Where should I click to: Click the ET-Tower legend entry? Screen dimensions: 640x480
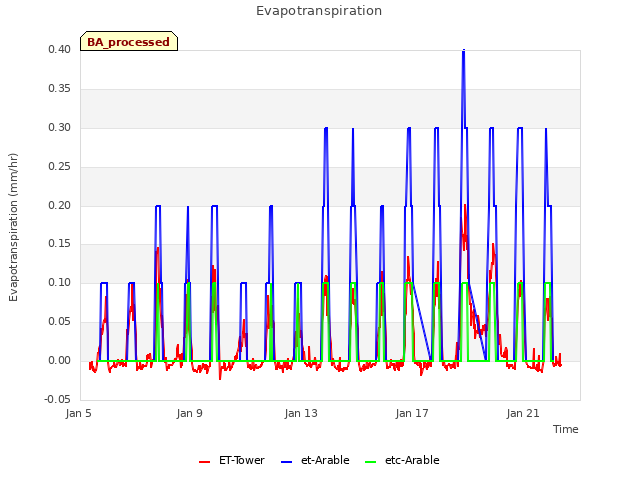231,460
